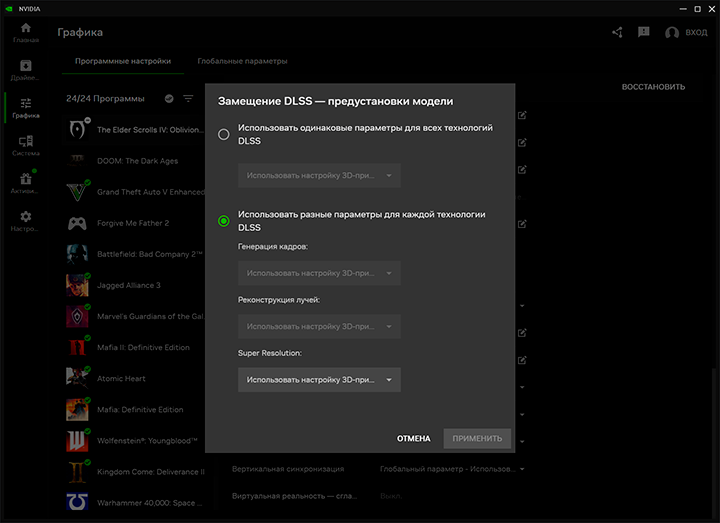Click ПРИМЕНИТЬ button in dialog
This screenshot has height=523, width=720.
click(477, 439)
